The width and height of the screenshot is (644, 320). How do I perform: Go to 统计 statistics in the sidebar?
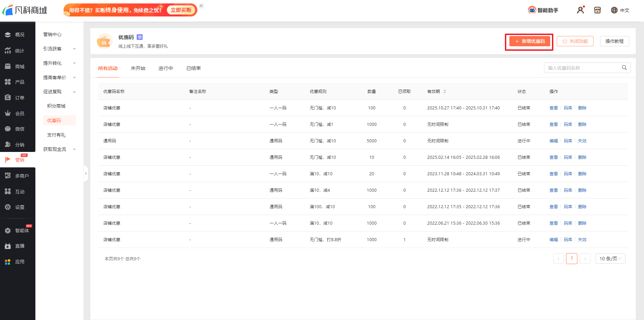point(18,51)
